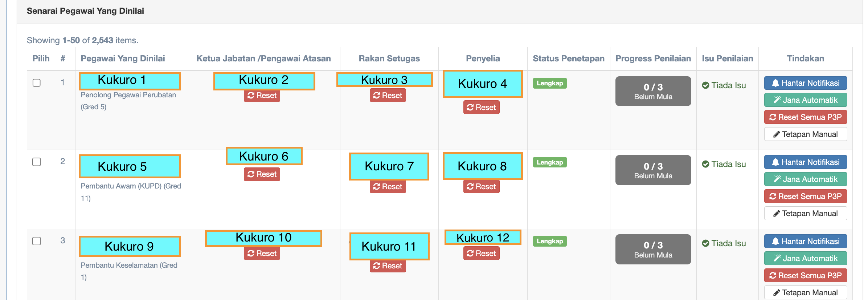Reset the Kukuro 7 colleague assignment
The height and width of the screenshot is (300, 868).
(388, 187)
